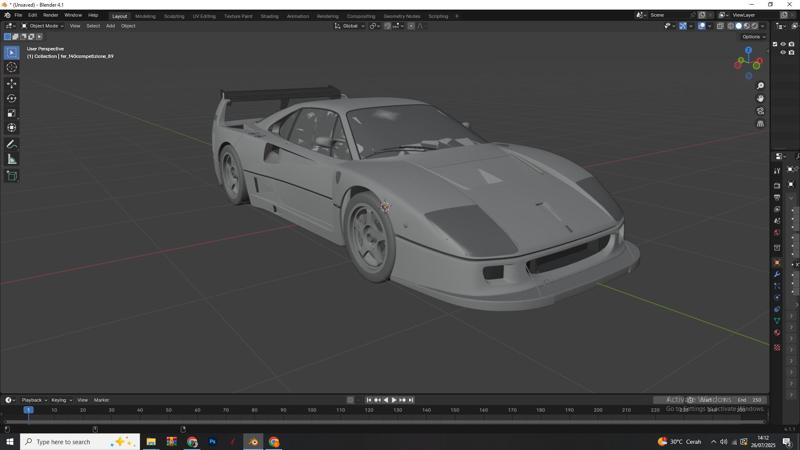Open the timeline Keying dropdown
This screenshot has height=450, width=800.
coord(61,400)
